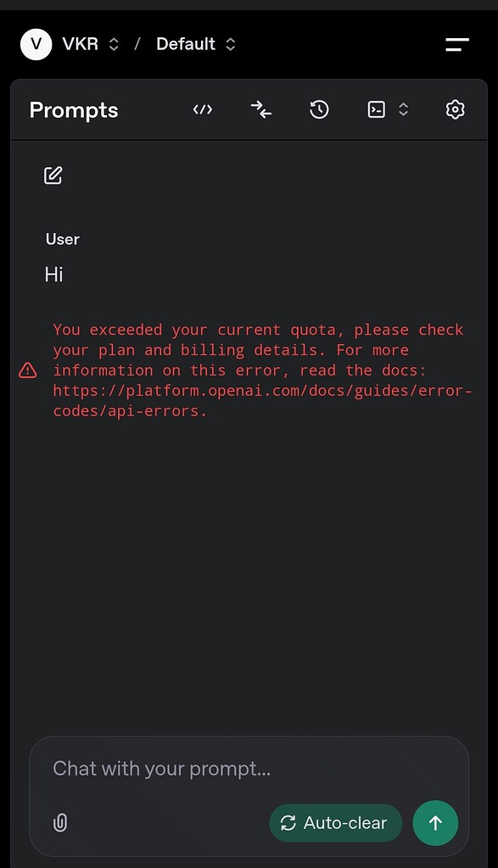Open the settings gear icon

point(456,109)
